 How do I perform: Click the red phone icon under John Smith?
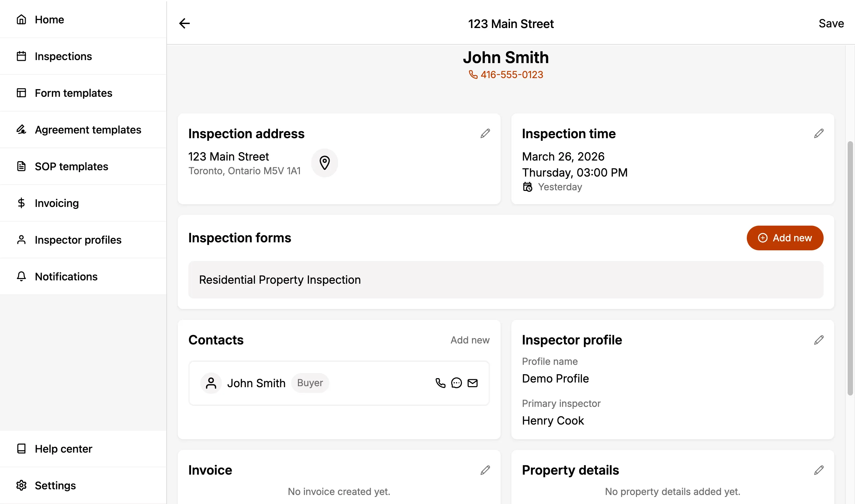473,74
